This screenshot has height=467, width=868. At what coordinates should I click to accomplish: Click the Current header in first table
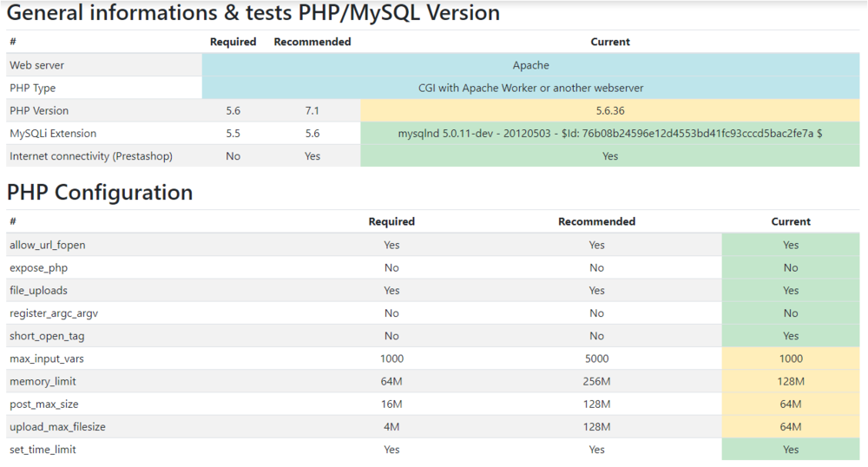(x=610, y=42)
